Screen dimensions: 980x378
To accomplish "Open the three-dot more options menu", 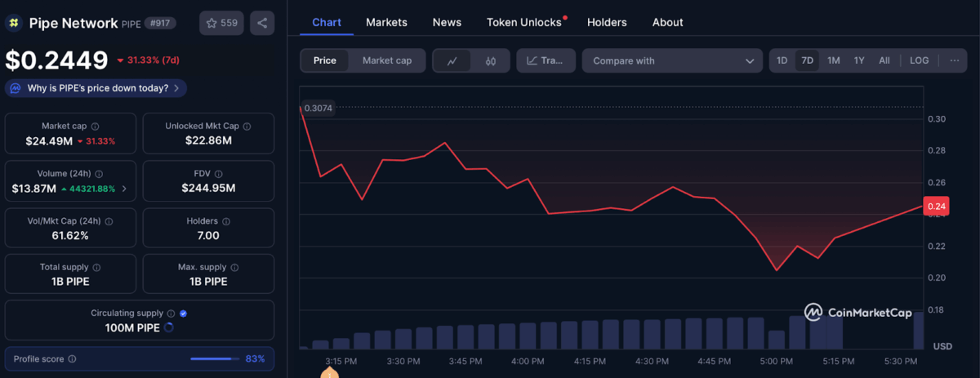I will pos(954,60).
